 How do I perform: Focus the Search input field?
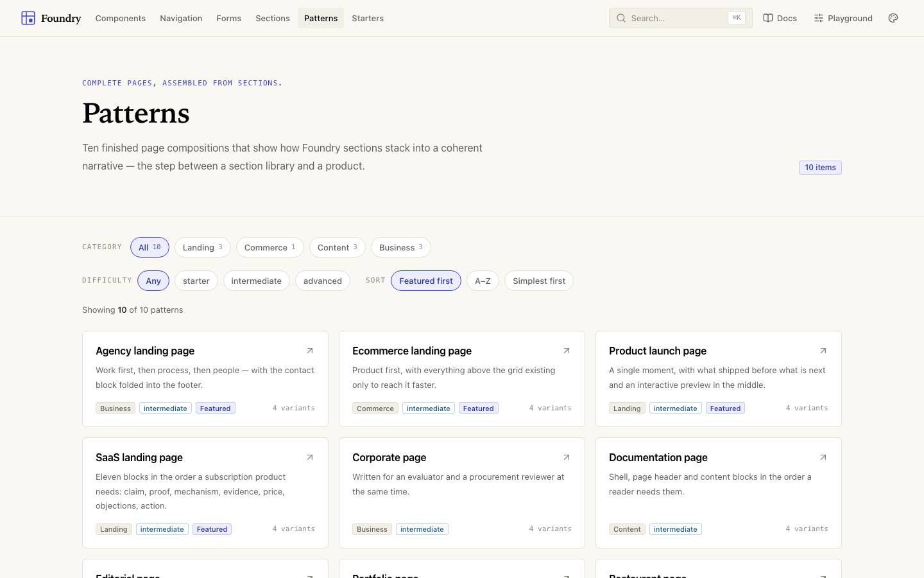click(680, 18)
